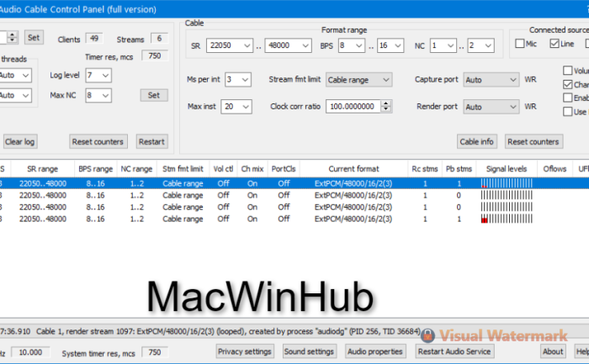Toggle the checked Chan… checkbox
Screen dimensions: 589x364
click(x=568, y=84)
